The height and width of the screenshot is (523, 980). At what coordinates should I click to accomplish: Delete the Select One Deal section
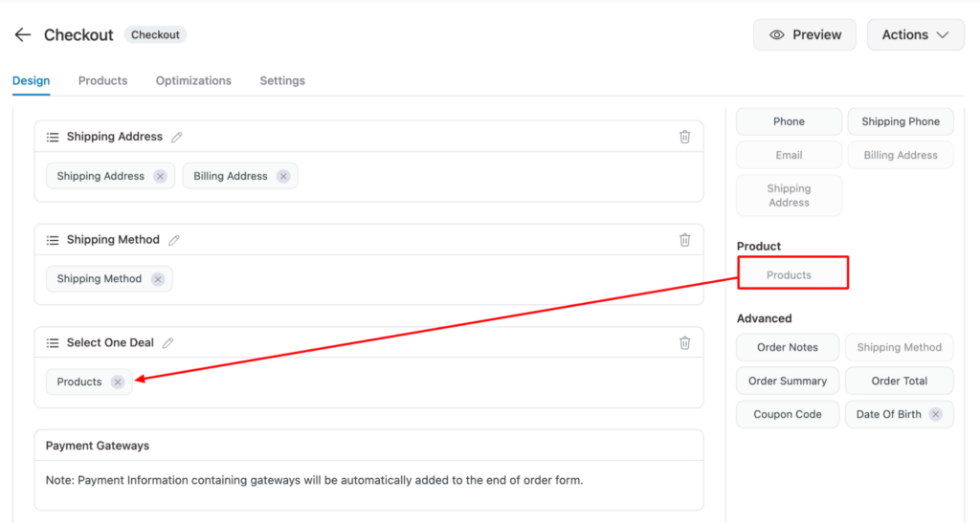[x=684, y=342]
